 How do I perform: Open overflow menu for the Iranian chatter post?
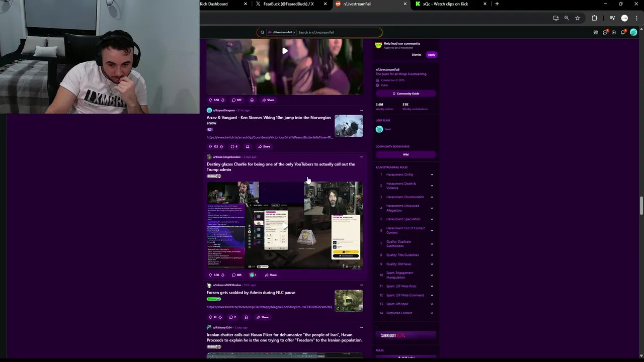361,327
